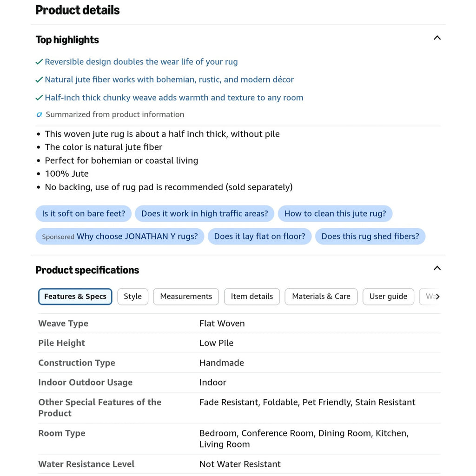Collapse the Top highlights section chevron
476x476 pixels.
coord(437,38)
